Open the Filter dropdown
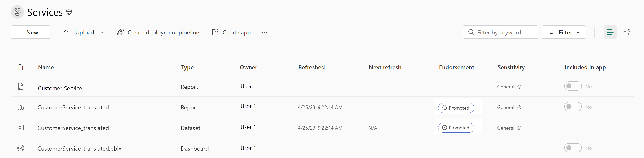Viewport: 644px width, 158px height. pos(564,32)
